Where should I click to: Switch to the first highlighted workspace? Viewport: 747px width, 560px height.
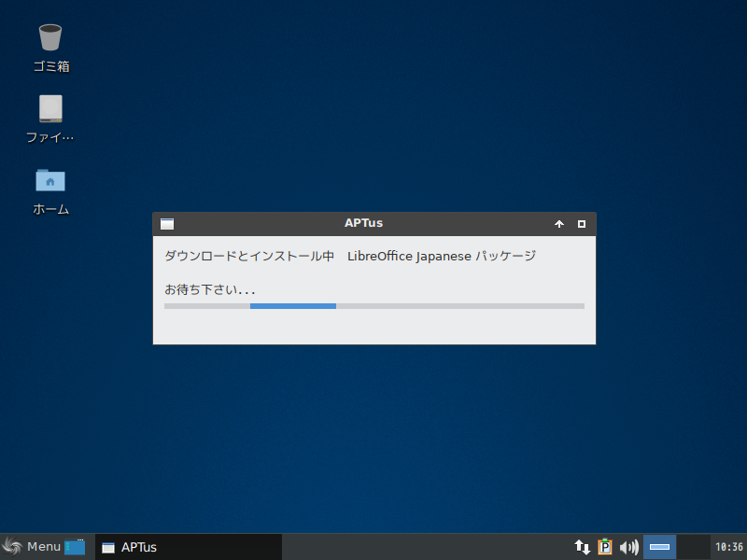pos(659,547)
